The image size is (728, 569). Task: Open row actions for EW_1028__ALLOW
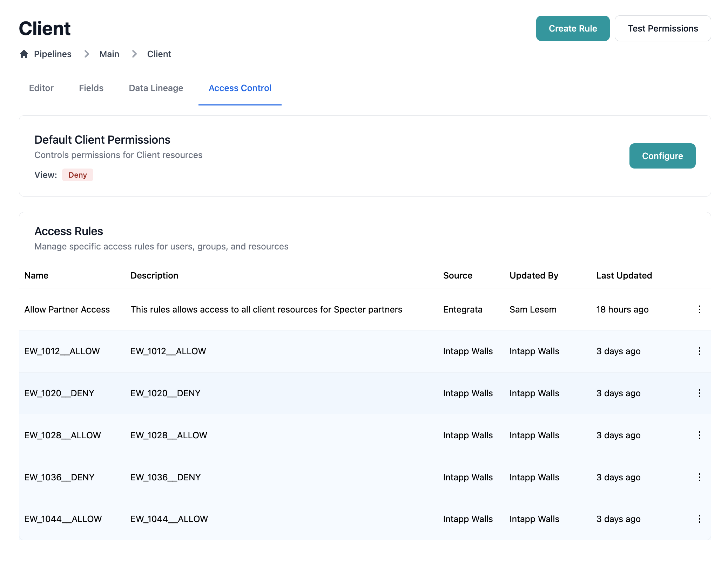pos(699,435)
